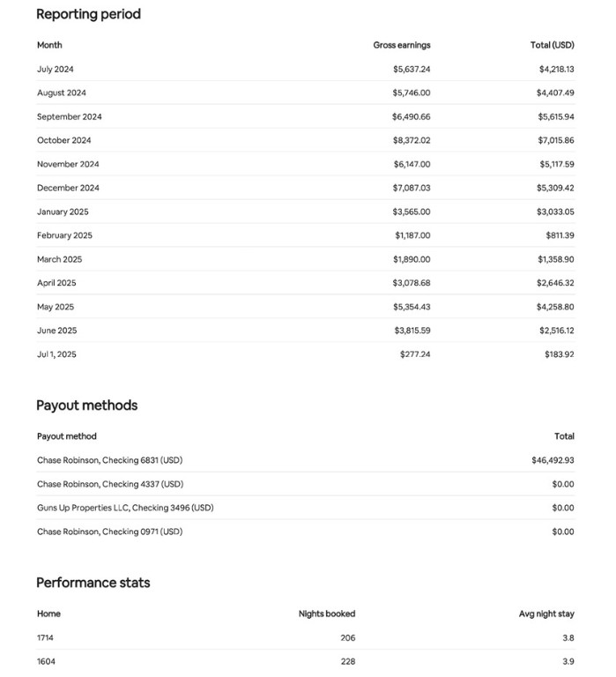Click the Total (USD) column header

point(553,45)
